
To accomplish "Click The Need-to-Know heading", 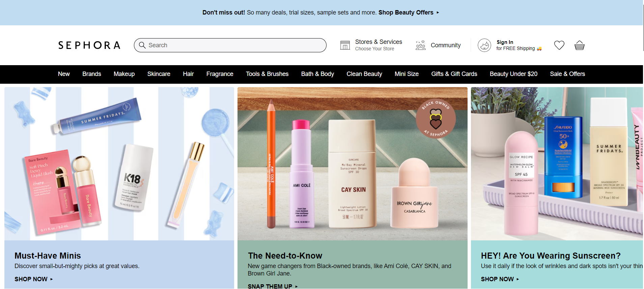I will pyautogui.click(x=285, y=256).
